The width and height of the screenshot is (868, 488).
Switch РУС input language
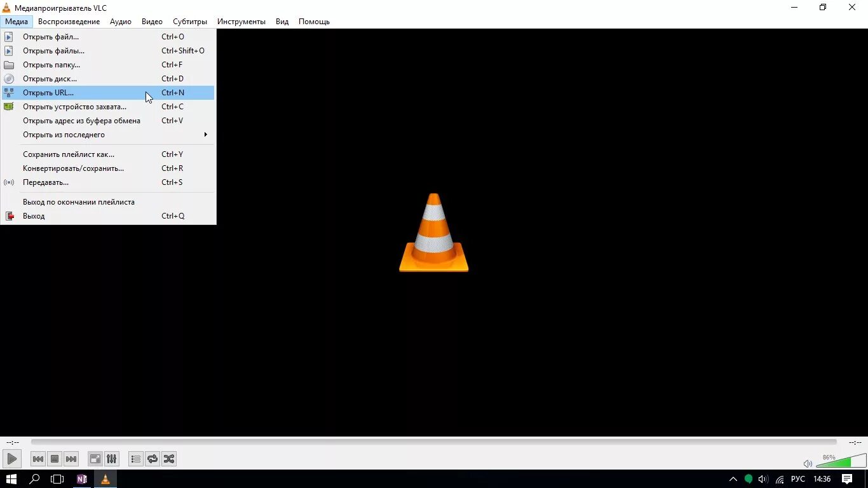[x=798, y=479]
